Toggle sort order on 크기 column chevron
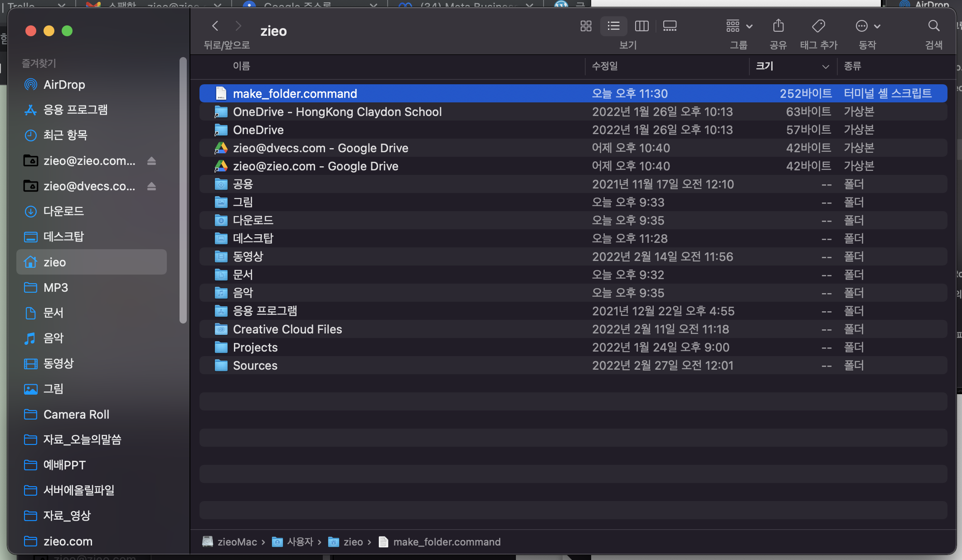Screen dimensions: 962x560 pyautogui.click(x=826, y=67)
